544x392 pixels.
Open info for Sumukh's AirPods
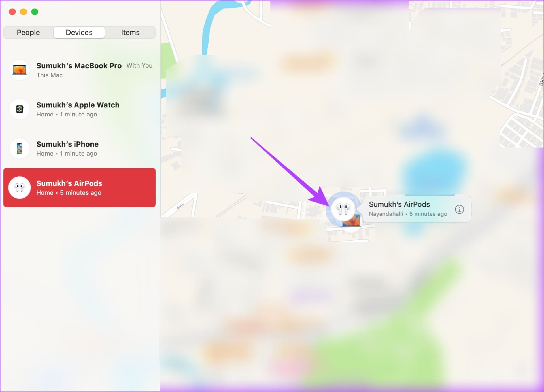tap(459, 209)
